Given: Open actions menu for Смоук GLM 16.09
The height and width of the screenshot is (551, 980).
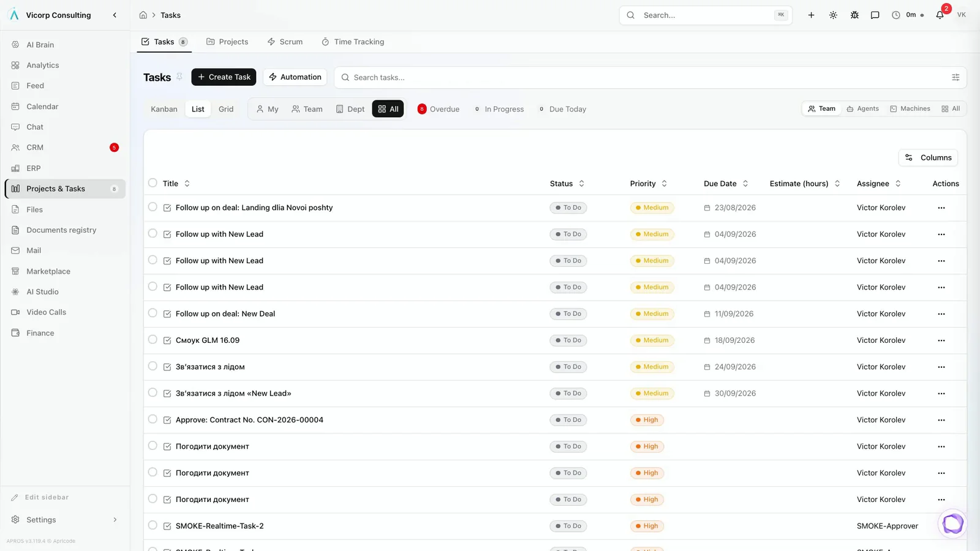Looking at the screenshot, I should (x=941, y=340).
